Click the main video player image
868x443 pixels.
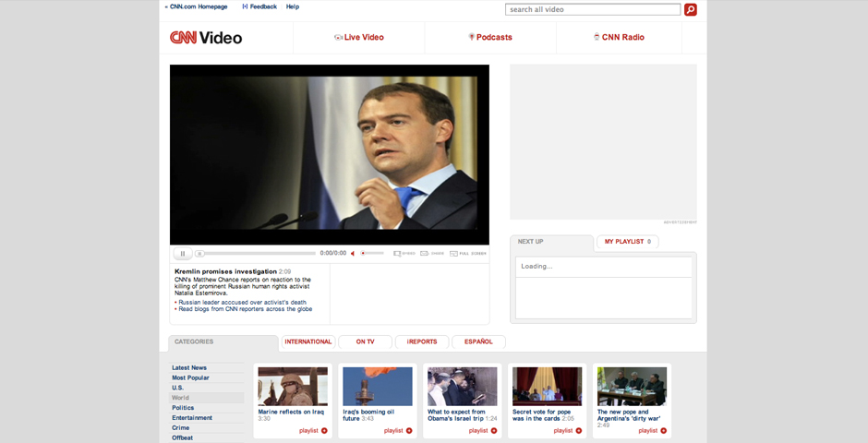click(x=330, y=154)
